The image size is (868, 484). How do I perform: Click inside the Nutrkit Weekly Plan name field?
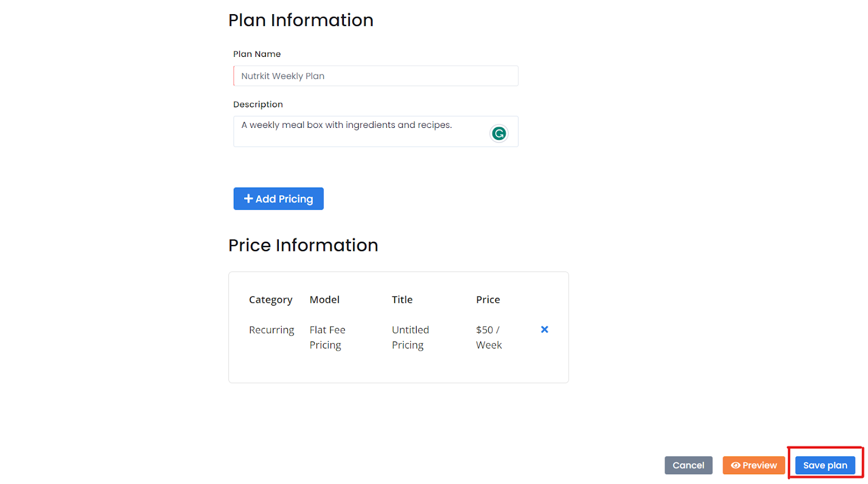[x=375, y=76]
